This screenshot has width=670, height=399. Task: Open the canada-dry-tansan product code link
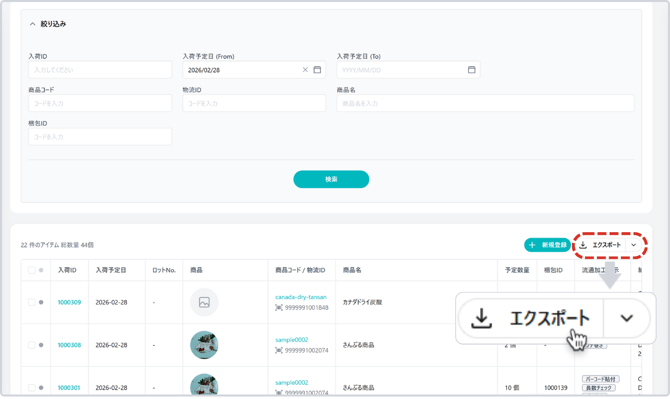tap(301, 297)
